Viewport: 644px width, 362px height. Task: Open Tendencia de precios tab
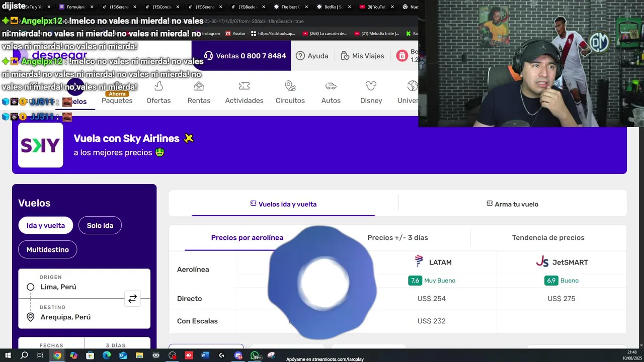click(x=548, y=237)
